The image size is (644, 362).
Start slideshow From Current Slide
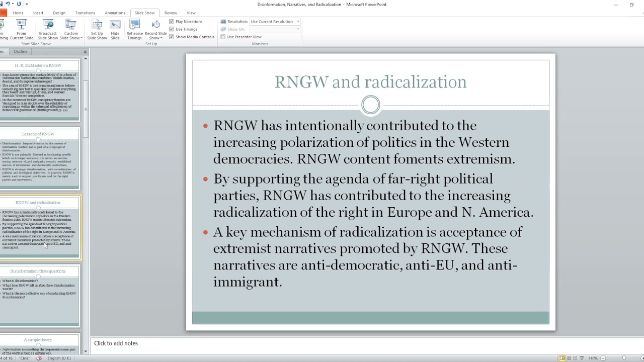tap(21, 30)
